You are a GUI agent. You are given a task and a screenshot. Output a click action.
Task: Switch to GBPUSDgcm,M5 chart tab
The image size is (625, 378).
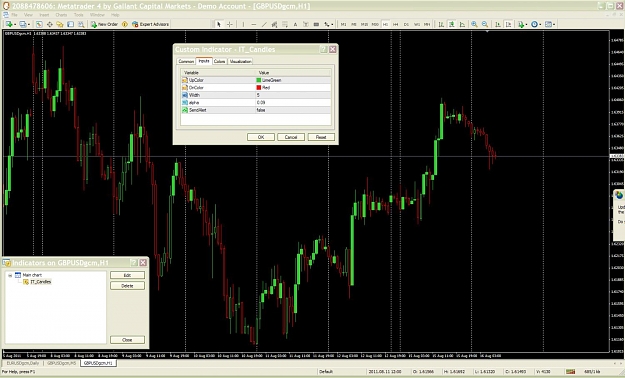pos(61,363)
